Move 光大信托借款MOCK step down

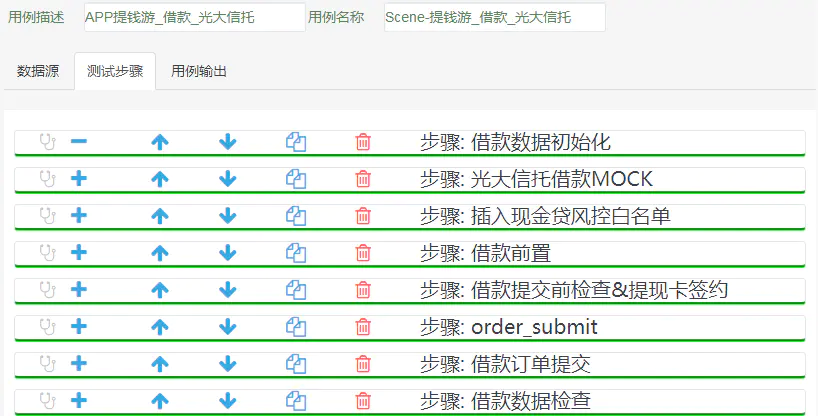tap(227, 179)
